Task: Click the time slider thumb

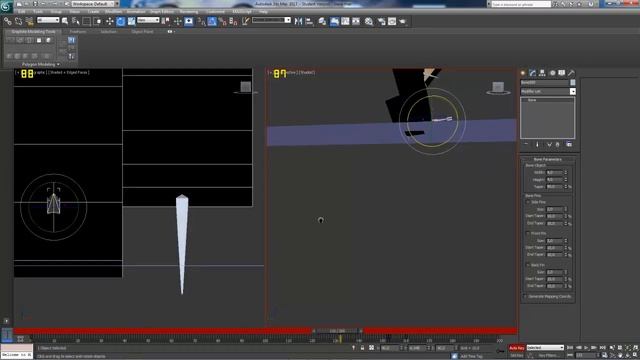Action: point(338,331)
